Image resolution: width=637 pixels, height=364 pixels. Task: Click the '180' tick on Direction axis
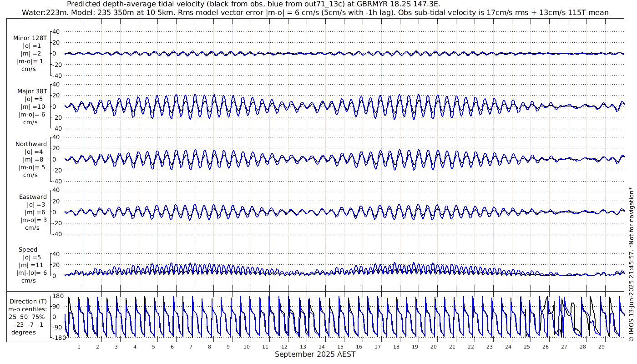pyautogui.click(x=57, y=296)
